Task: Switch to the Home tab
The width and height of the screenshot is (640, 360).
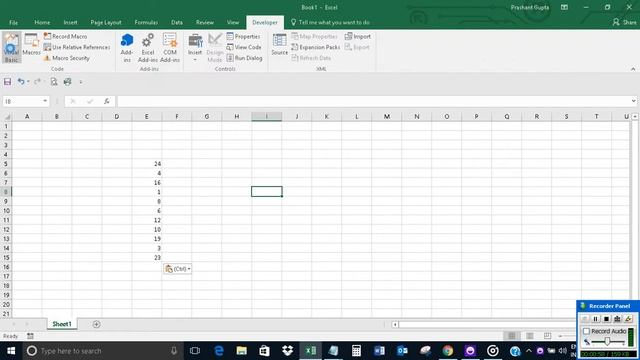Action: pyautogui.click(x=42, y=22)
